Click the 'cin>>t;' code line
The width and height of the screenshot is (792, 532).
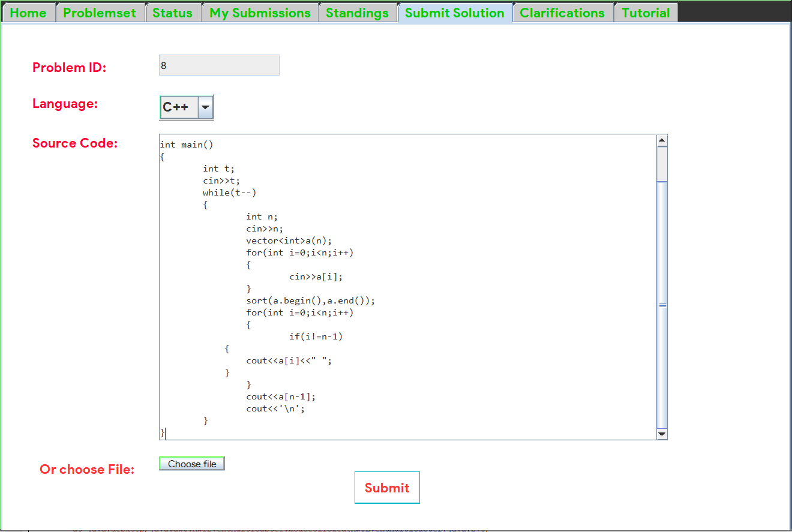221,181
